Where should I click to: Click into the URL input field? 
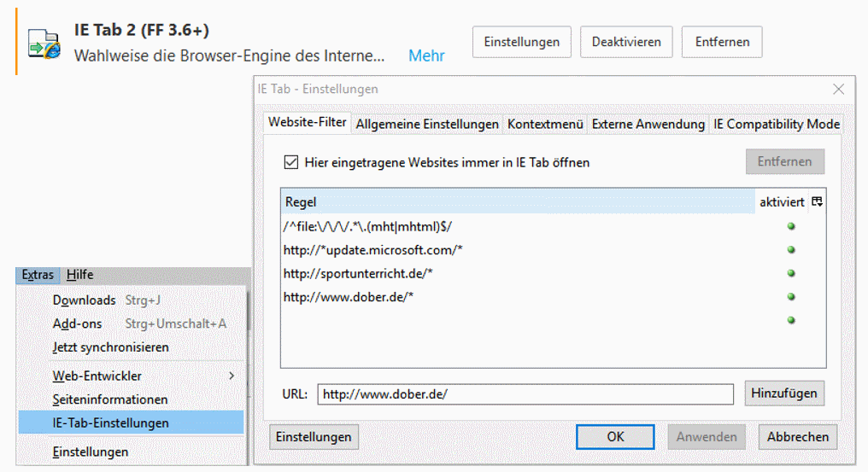525,393
